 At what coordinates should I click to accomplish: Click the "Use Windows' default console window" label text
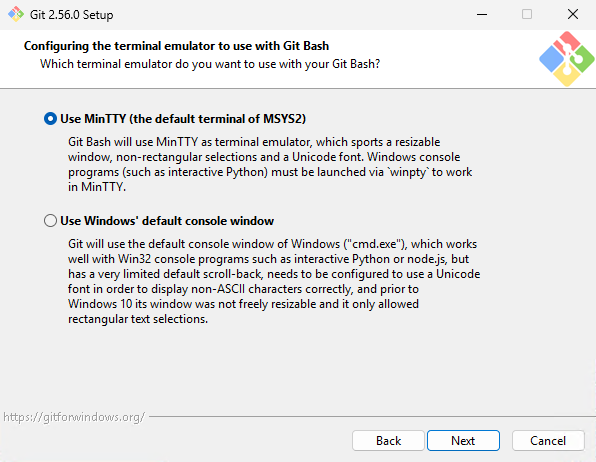(167, 221)
